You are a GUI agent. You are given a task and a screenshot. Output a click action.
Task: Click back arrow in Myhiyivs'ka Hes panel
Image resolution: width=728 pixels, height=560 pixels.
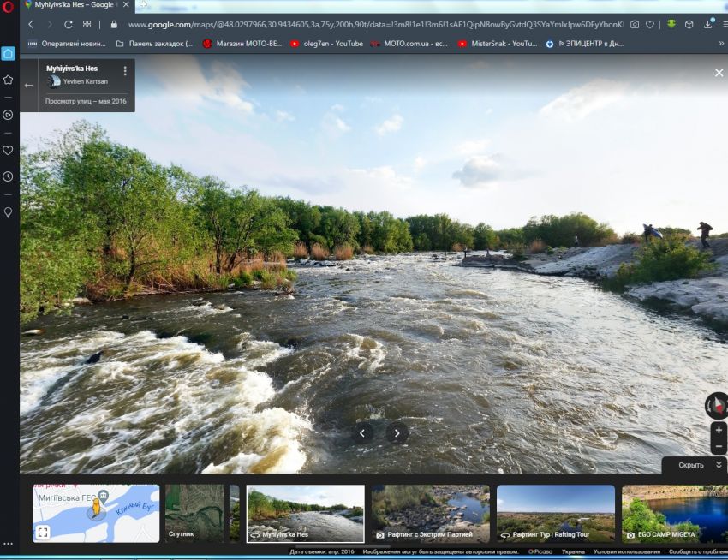29,86
